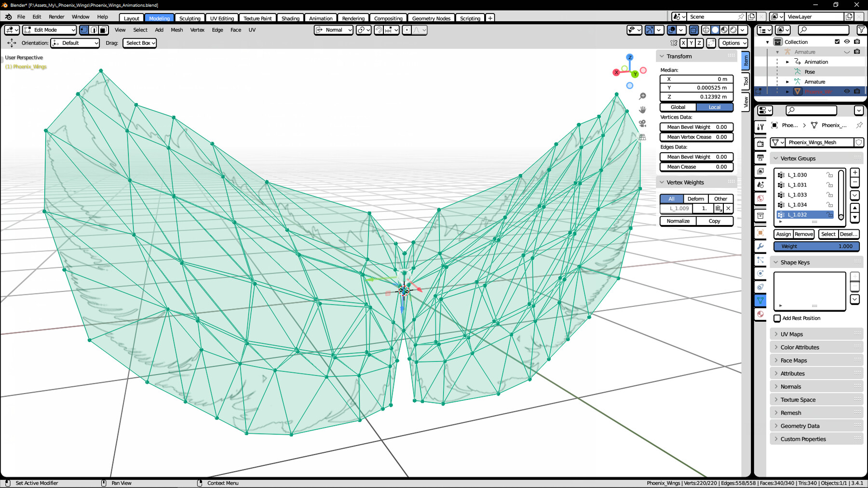Expand the UV Maps panel
This screenshot has height=488, width=868.
[792, 334]
